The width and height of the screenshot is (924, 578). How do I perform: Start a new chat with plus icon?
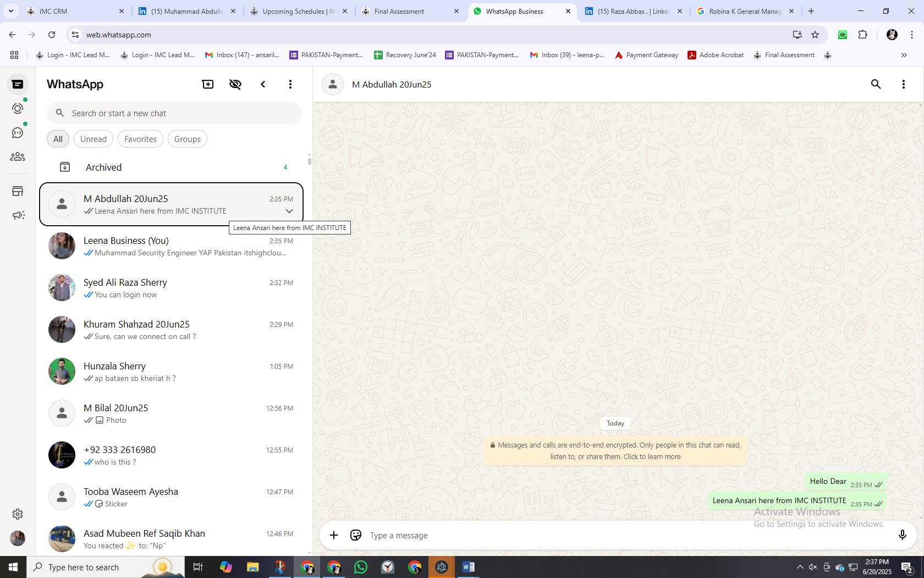point(208,84)
